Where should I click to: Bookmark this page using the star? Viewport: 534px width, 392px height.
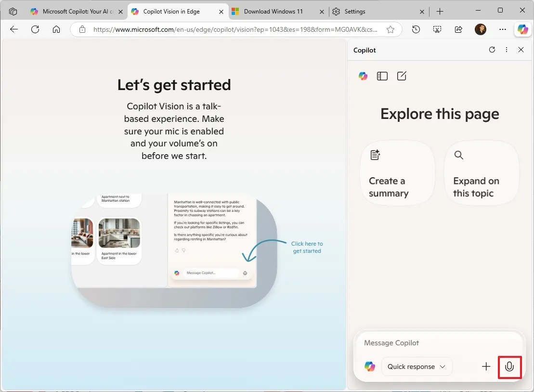[x=391, y=29]
